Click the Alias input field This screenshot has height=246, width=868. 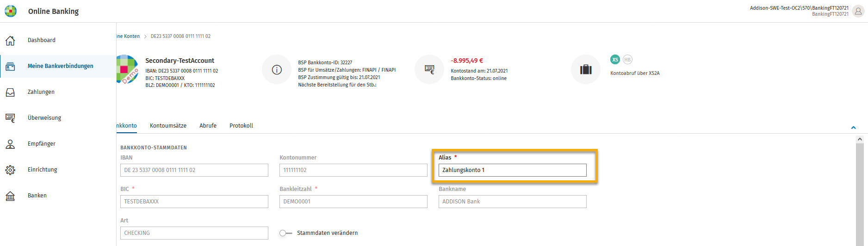[x=513, y=170]
